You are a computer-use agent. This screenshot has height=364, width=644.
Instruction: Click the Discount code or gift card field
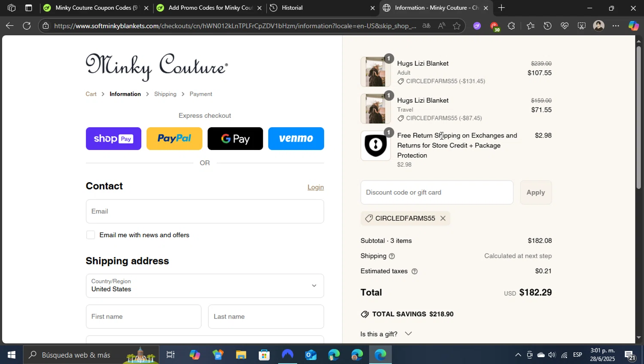pyautogui.click(x=437, y=193)
